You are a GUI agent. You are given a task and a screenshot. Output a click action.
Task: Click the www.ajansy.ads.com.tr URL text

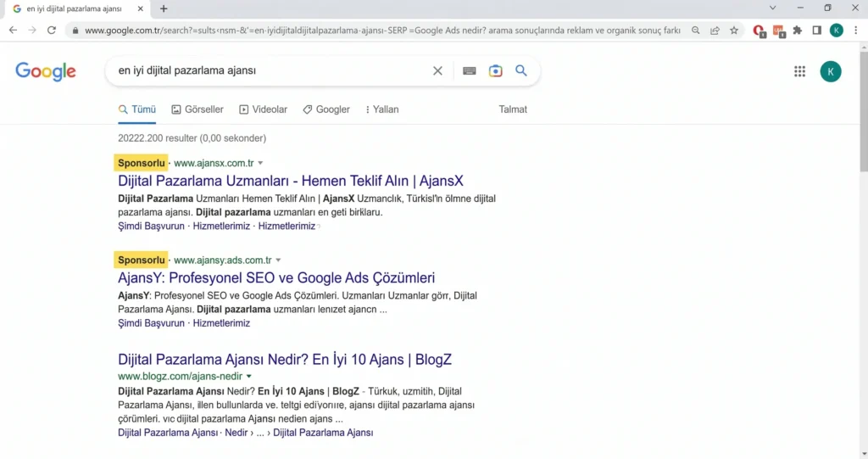(223, 260)
